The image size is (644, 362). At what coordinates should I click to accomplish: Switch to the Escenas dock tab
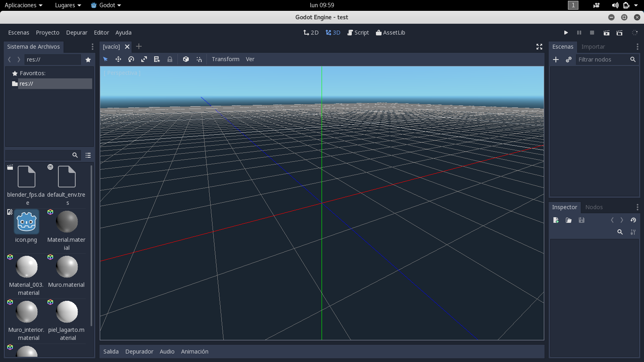pyautogui.click(x=563, y=47)
